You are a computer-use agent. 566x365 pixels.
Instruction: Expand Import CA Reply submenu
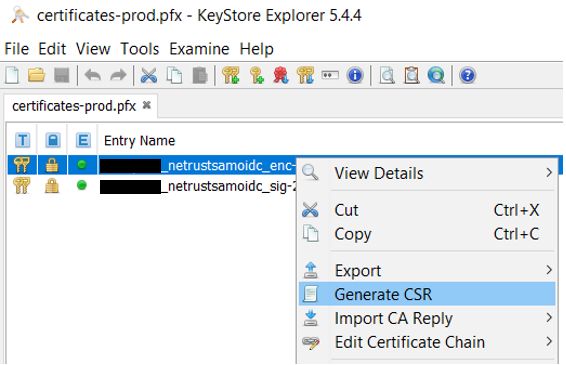pyautogui.click(x=427, y=318)
